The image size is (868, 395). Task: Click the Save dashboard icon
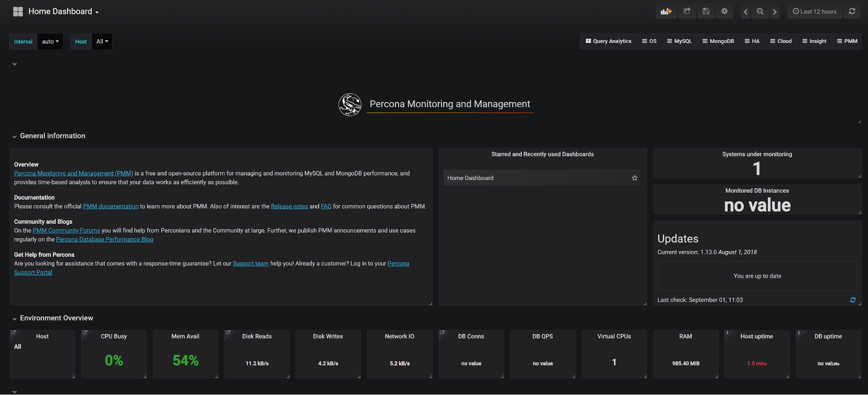(706, 11)
